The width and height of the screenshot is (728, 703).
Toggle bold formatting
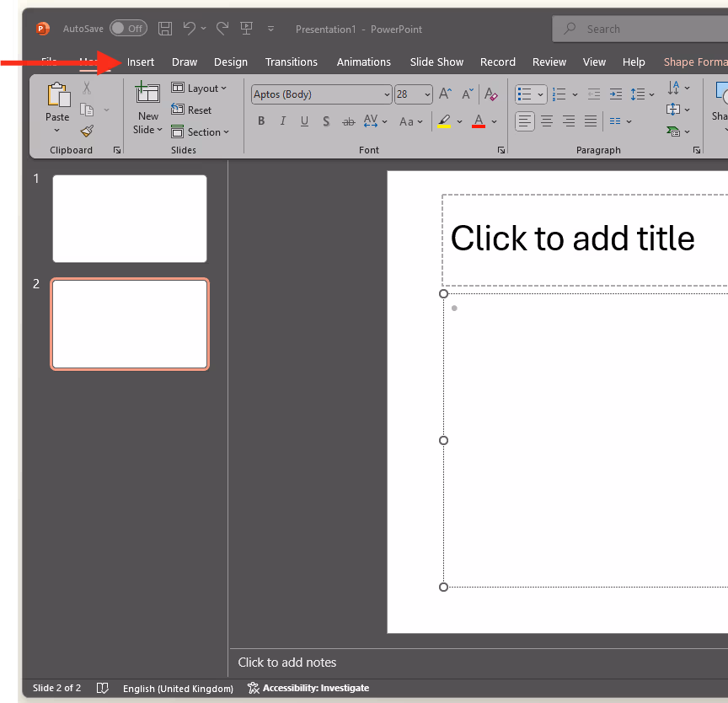click(261, 121)
